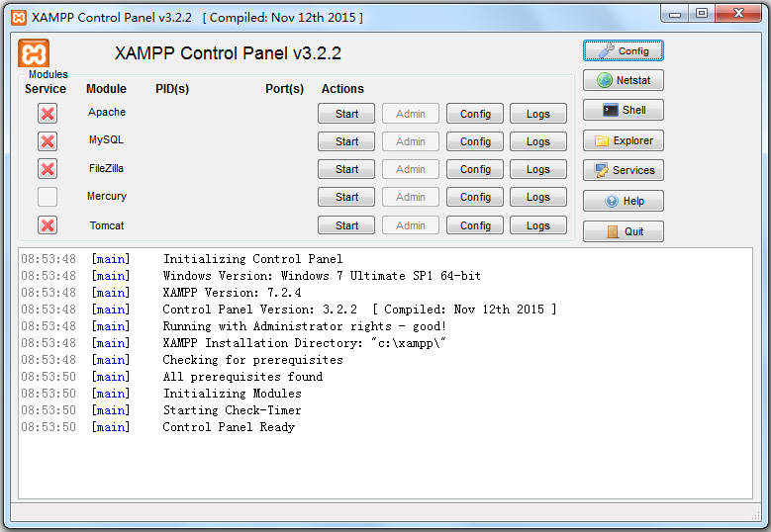Screen dimensions: 771x532
Task: Click the empty Mercury service checkbox
Action: click(x=48, y=197)
